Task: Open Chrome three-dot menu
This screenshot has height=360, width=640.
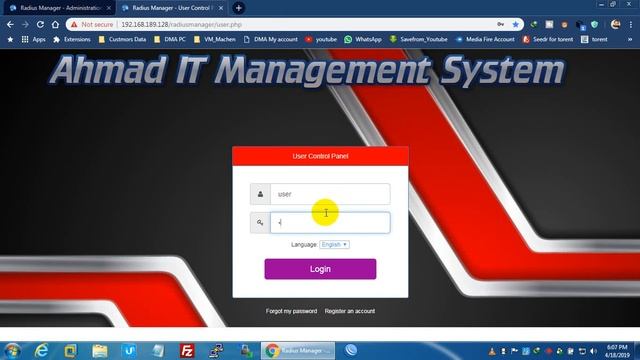Action: [631, 24]
